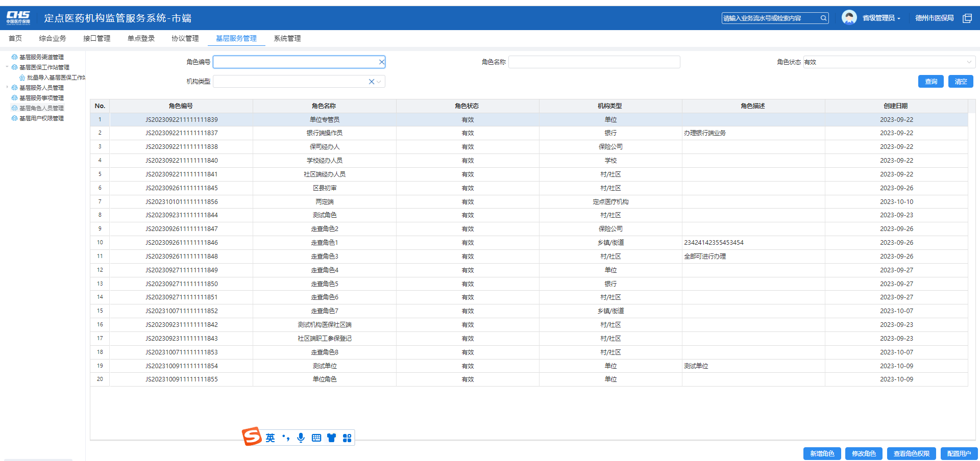
Task: Click the search magnifier icon in header
Action: click(x=823, y=18)
